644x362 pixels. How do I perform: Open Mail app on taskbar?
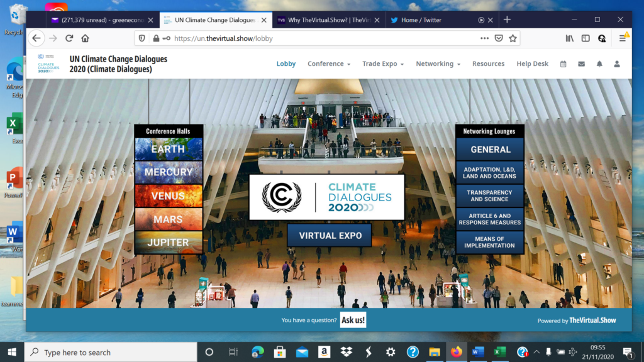[x=302, y=352]
